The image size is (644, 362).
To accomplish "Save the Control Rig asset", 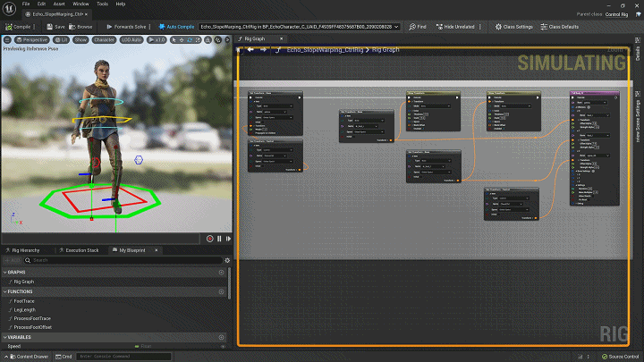I will coord(56,27).
